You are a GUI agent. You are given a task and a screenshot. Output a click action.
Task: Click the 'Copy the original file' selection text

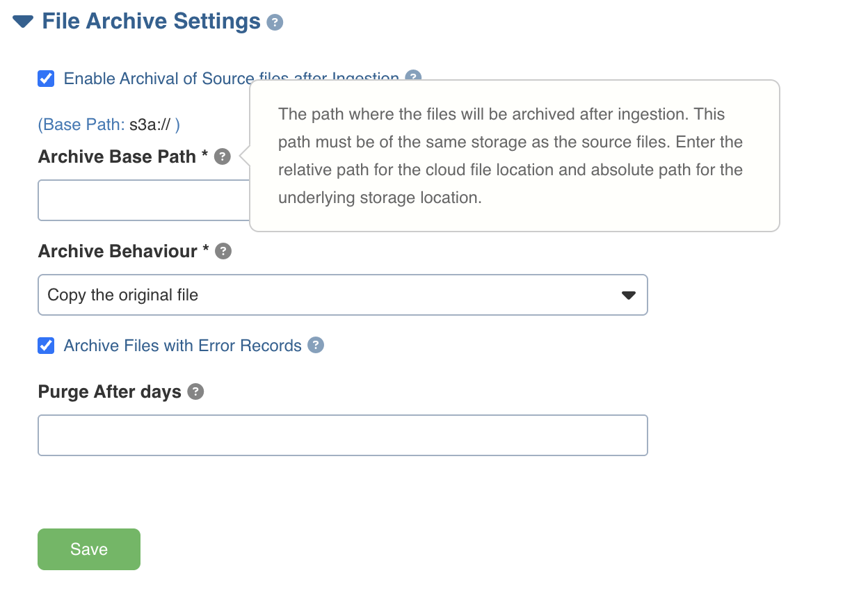click(x=123, y=295)
